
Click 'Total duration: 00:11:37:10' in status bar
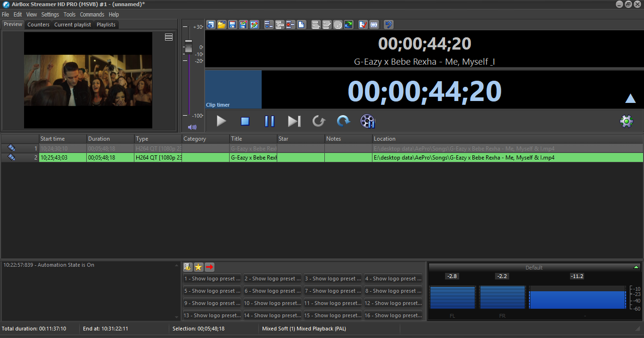click(x=34, y=329)
